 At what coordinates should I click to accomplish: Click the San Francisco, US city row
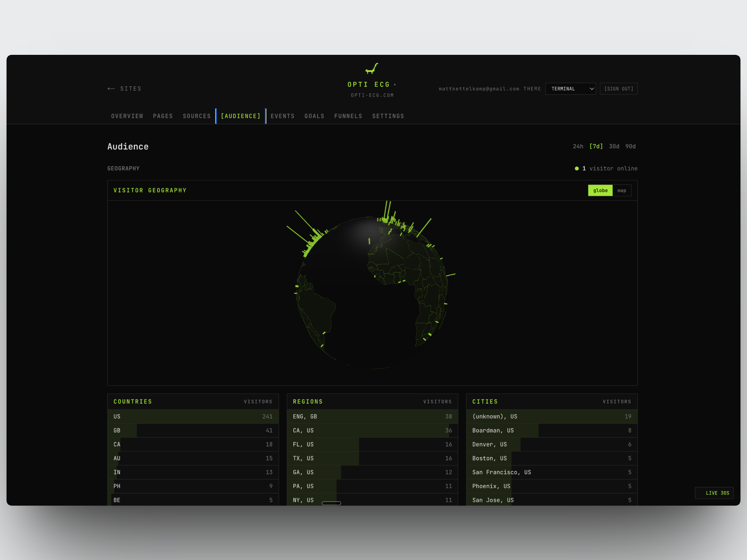click(x=552, y=472)
